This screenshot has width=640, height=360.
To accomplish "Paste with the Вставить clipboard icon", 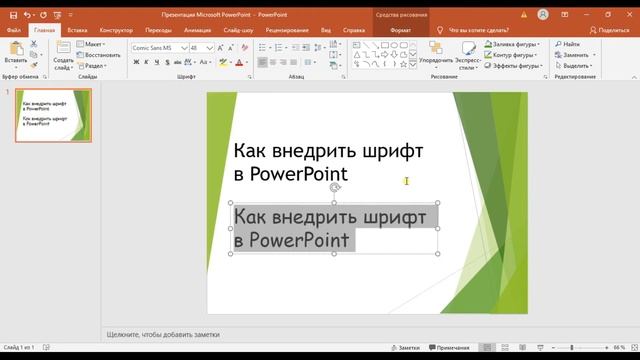I will tap(16, 49).
